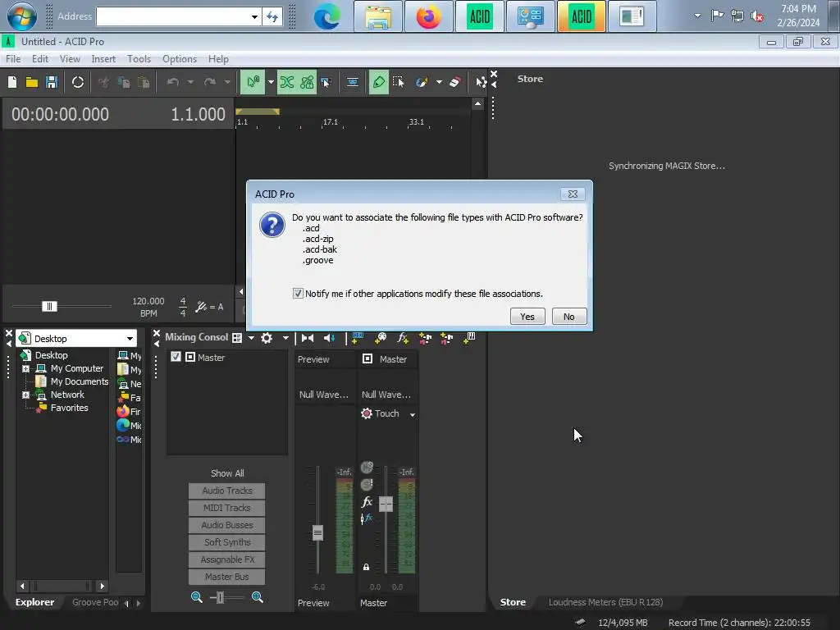Viewport: 840px width, 630px height.
Task: Click the Refresh circular arrow icon
Action: click(x=78, y=82)
